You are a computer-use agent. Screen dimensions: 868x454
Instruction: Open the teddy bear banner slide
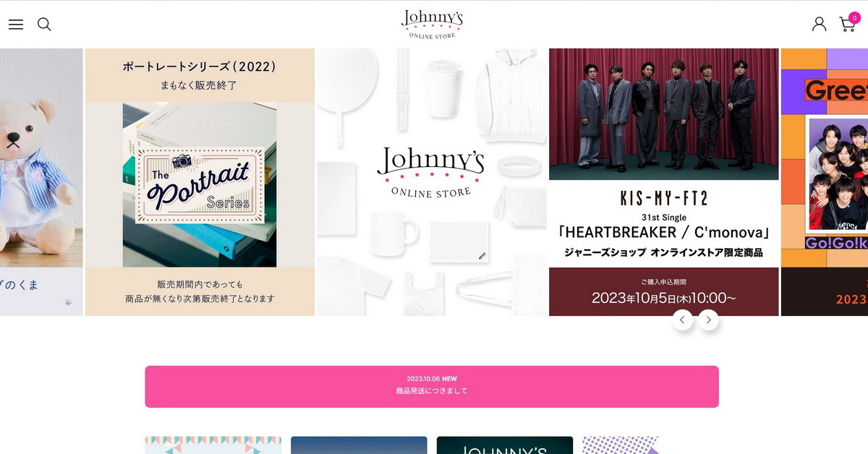coord(41,181)
